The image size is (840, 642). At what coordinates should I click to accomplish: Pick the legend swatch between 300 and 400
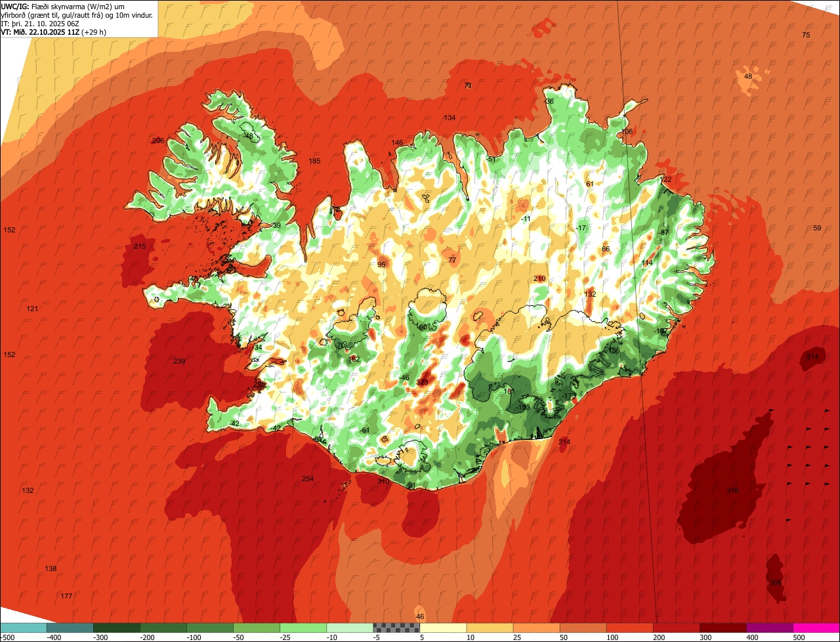click(723, 628)
